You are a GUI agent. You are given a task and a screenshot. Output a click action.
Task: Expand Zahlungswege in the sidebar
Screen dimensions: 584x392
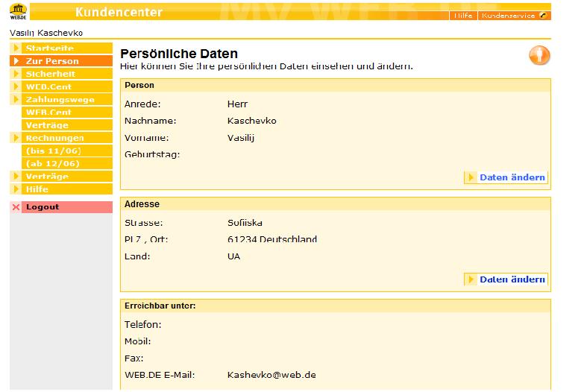point(60,99)
